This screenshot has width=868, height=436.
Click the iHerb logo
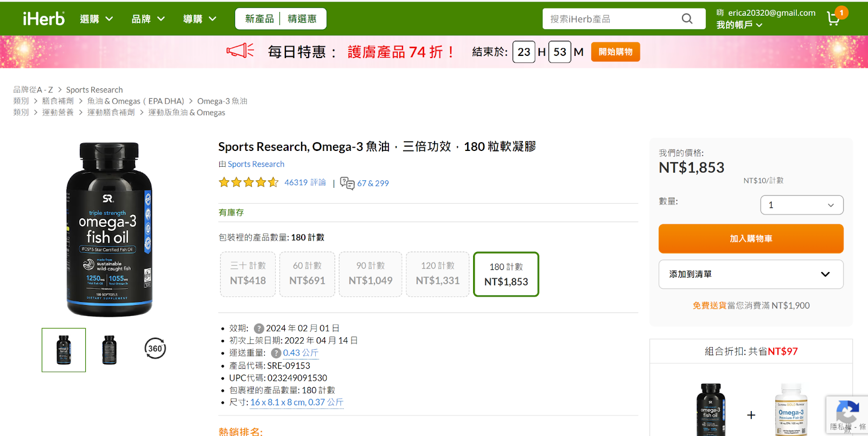pos(43,18)
